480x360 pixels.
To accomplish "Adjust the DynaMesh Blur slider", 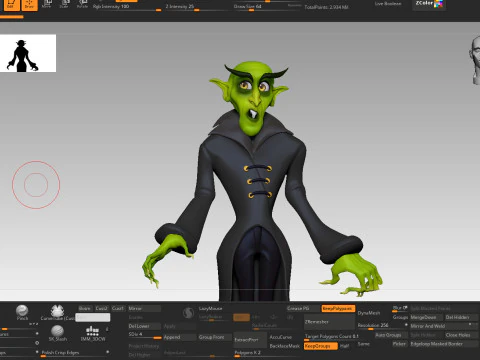I will (x=400, y=308).
